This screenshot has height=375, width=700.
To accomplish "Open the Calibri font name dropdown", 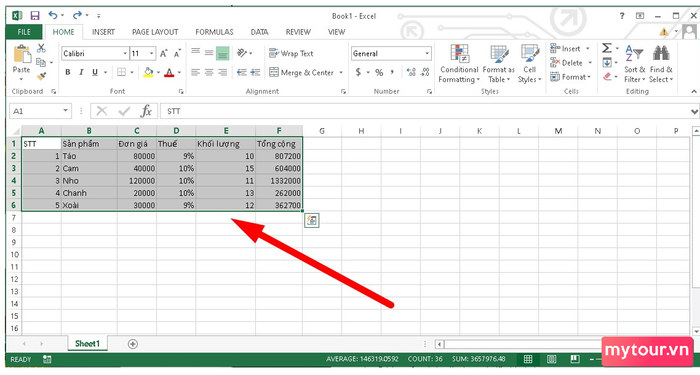I will [x=125, y=54].
